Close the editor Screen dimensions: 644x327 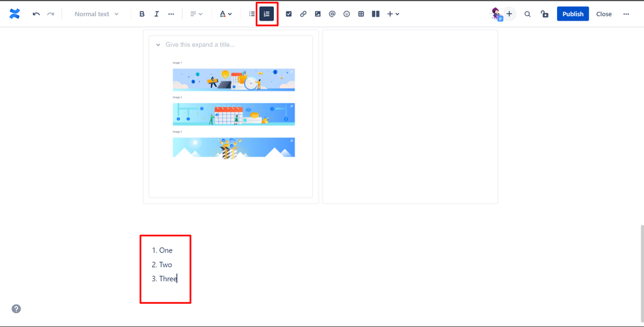(604, 14)
